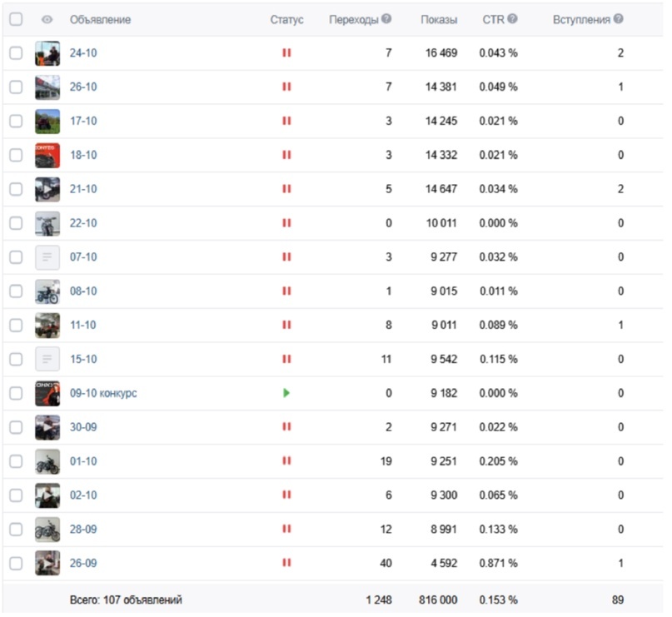
Task: Check the checkbox for ad 17-10
Action: click(16, 121)
